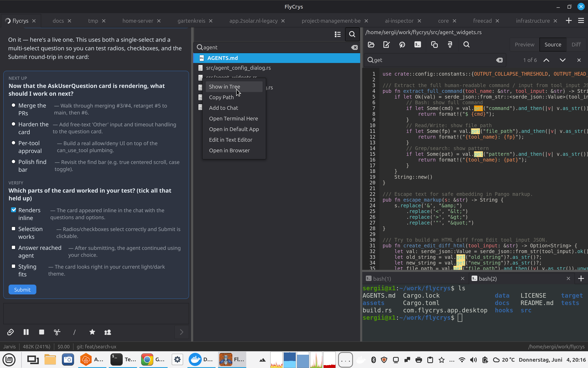Screen dimensions: 588x368
Task: Choose 'Edit in Text Editor' menu entry
Action: 234,140
